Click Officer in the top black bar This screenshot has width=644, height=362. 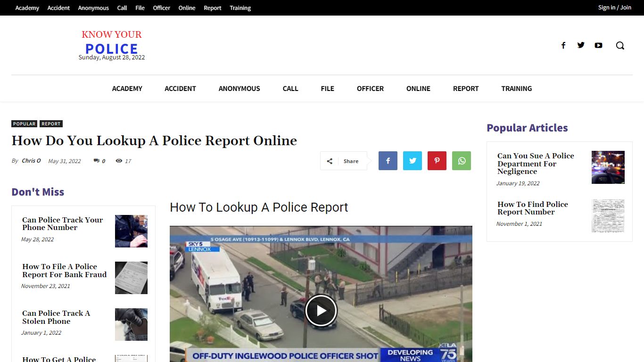[161, 8]
